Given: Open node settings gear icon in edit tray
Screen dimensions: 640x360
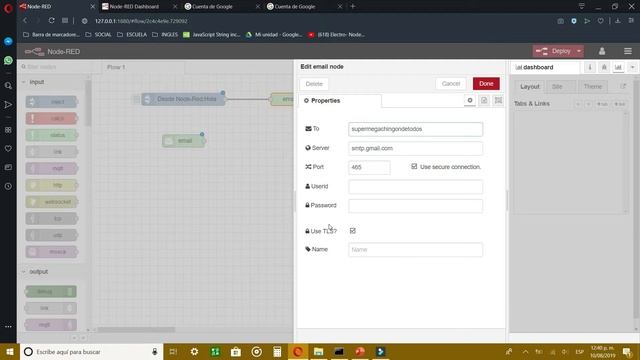Looking at the screenshot, I should pyautogui.click(x=470, y=100).
